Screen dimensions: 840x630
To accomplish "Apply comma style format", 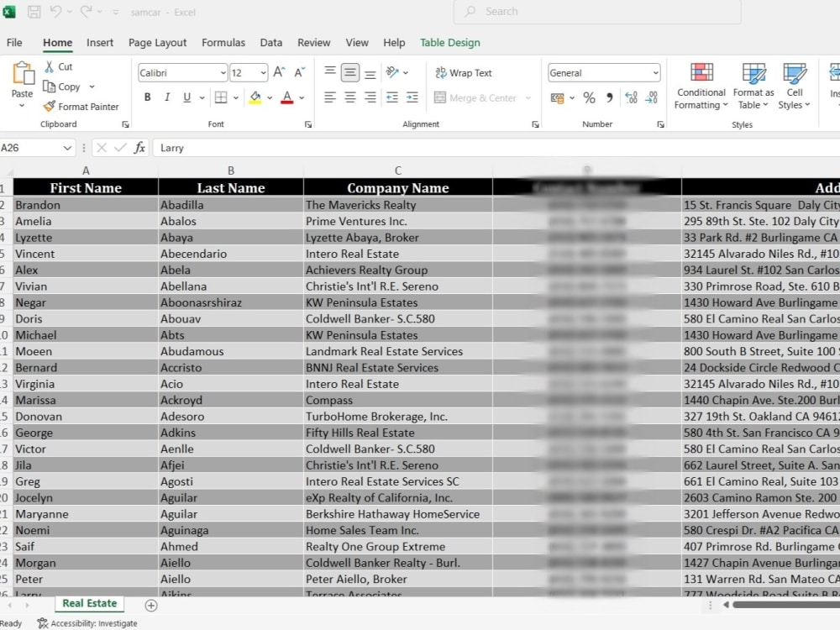I will 610,97.
